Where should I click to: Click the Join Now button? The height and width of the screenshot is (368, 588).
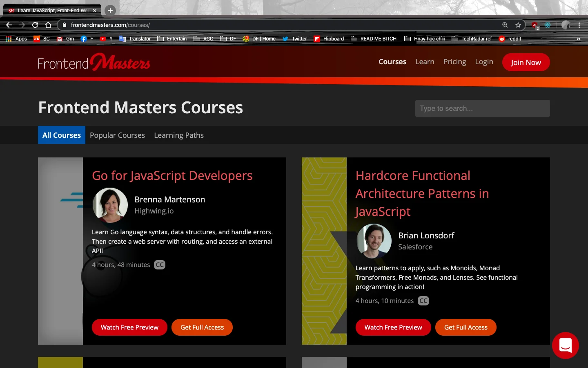point(526,62)
